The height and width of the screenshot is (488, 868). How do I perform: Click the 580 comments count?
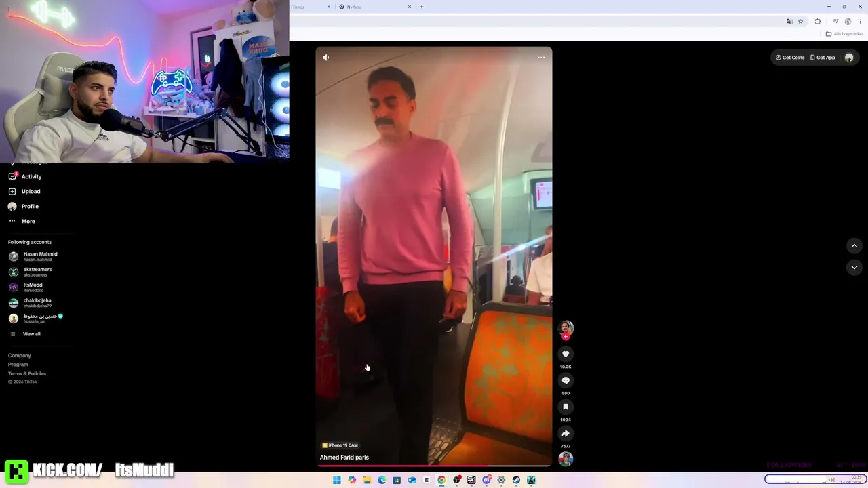click(x=566, y=393)
